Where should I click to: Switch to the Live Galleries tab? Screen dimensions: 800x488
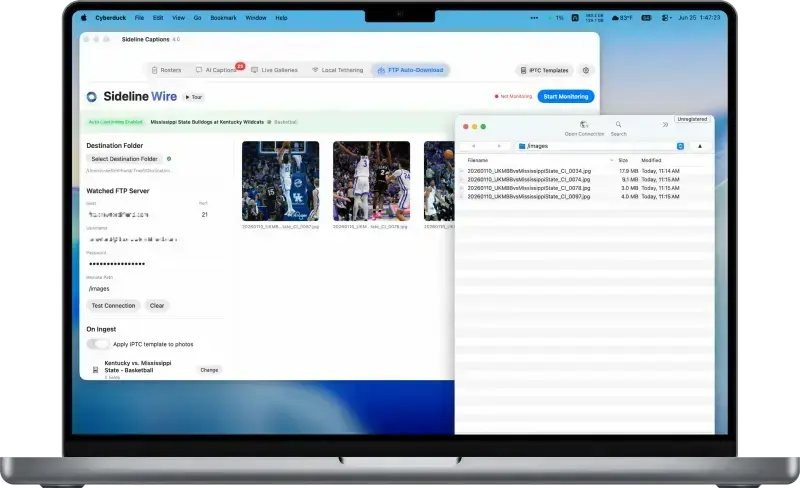[274, 70]
